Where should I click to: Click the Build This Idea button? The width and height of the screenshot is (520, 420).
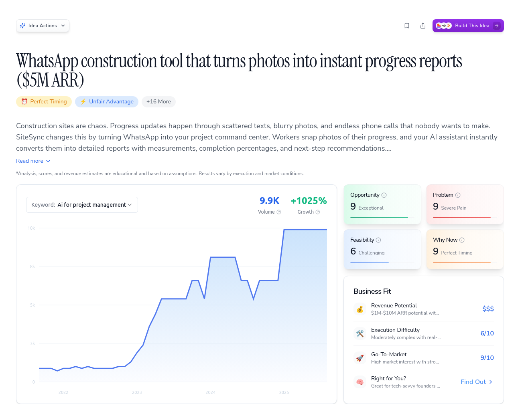click(468, 25)
